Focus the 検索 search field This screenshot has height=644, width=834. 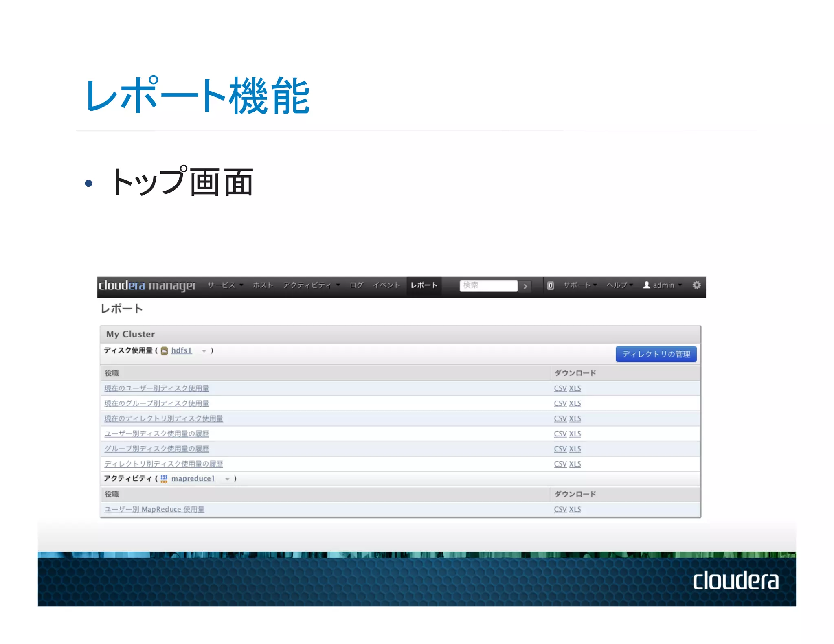pyautogui.click(x=488, y=285)
